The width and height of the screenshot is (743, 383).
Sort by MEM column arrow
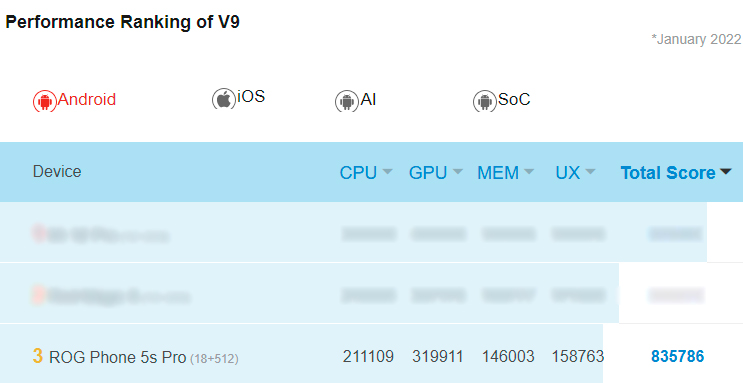point(529,172)
